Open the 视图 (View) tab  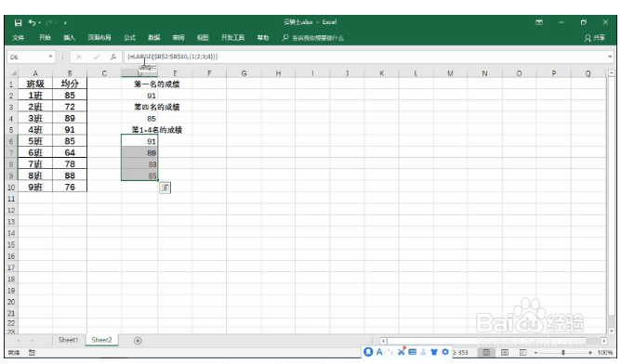203,37
